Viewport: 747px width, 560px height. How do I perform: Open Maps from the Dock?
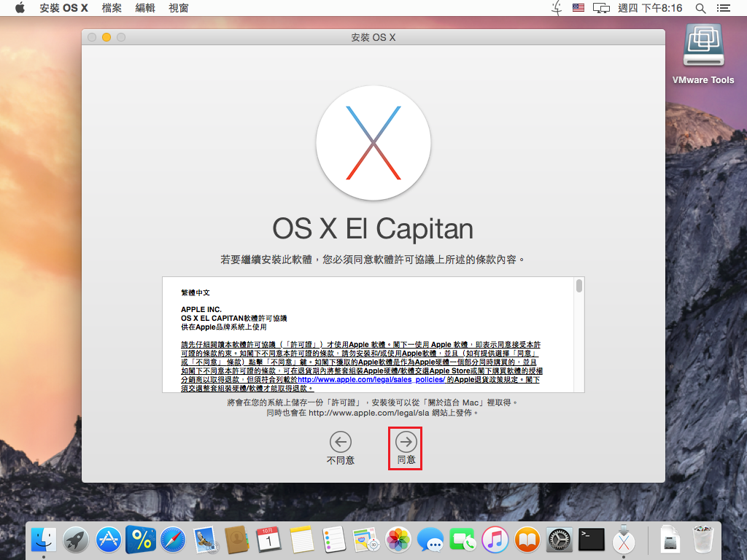pos(366,540)
